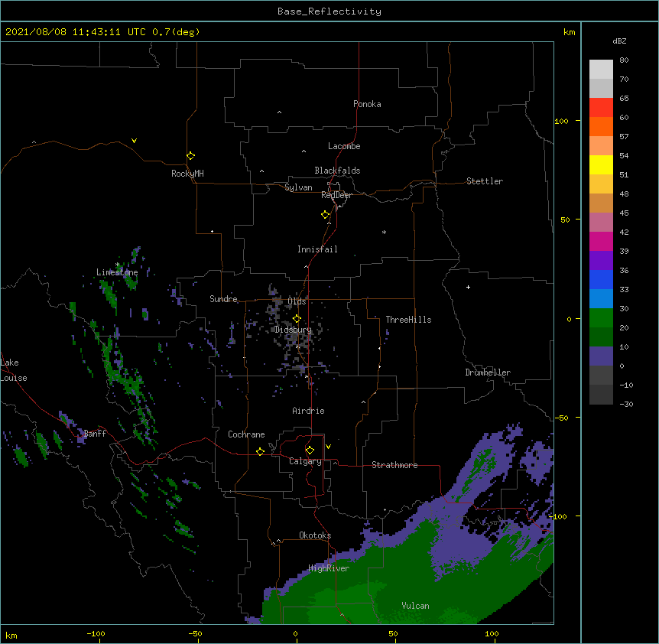The image size is (659, 644).
Task: Click the yellow diamond marker south of RedDeer
Action: pyautogui.click(x=326, y=215)
